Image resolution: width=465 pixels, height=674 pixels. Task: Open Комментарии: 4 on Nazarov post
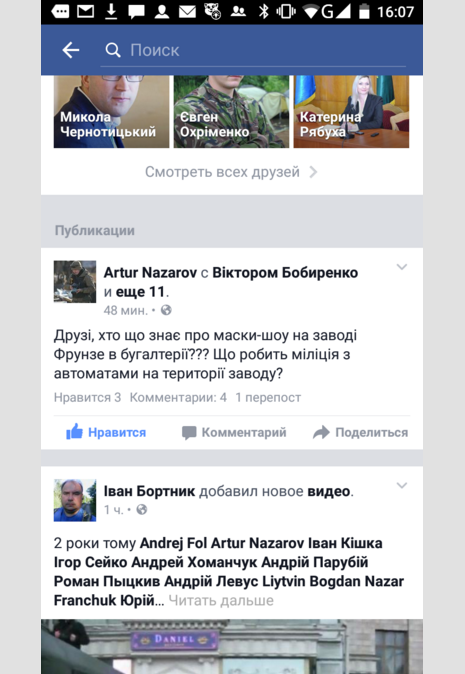coord(178,397)
